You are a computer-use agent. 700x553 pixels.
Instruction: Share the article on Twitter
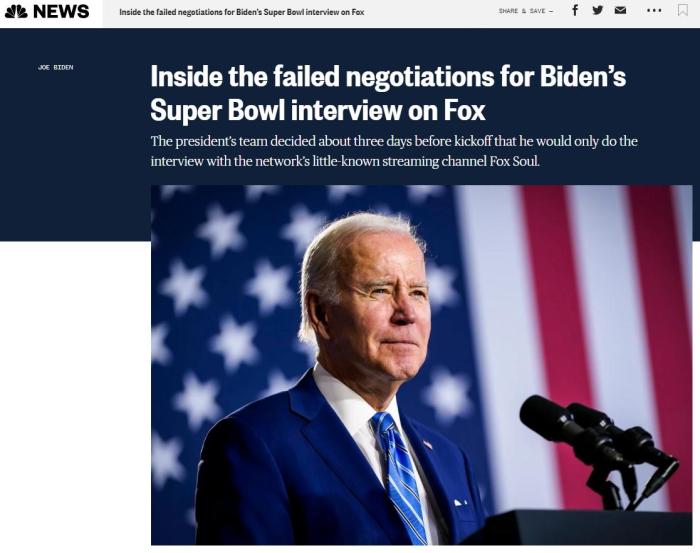[x=598, y=10]
